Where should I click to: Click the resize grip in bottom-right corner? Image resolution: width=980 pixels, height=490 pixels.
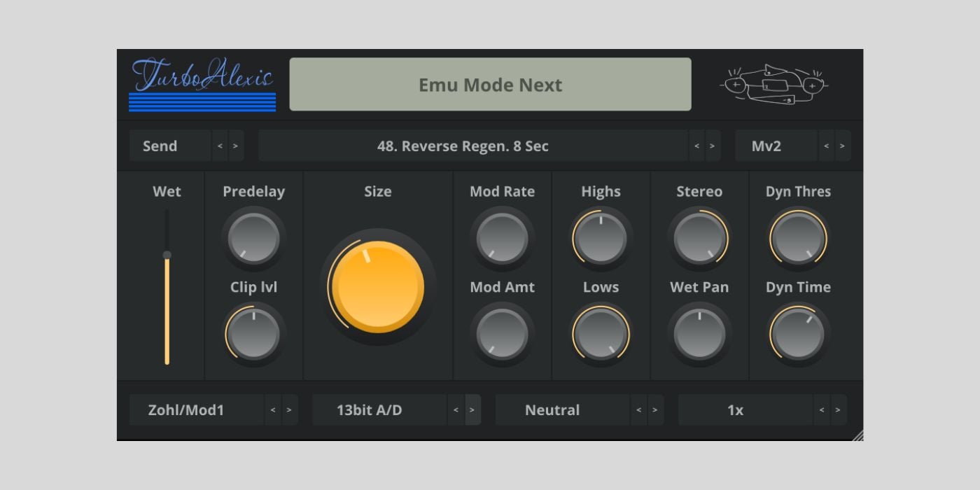(x=858, y=435)
